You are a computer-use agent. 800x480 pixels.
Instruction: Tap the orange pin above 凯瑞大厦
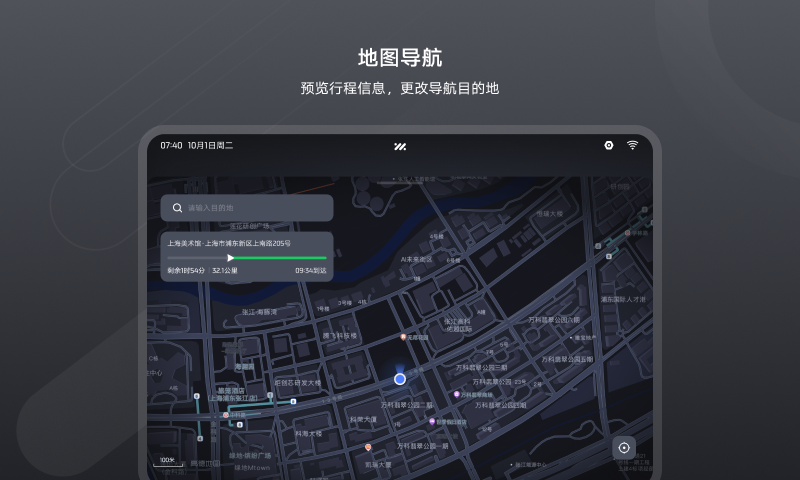368,447
